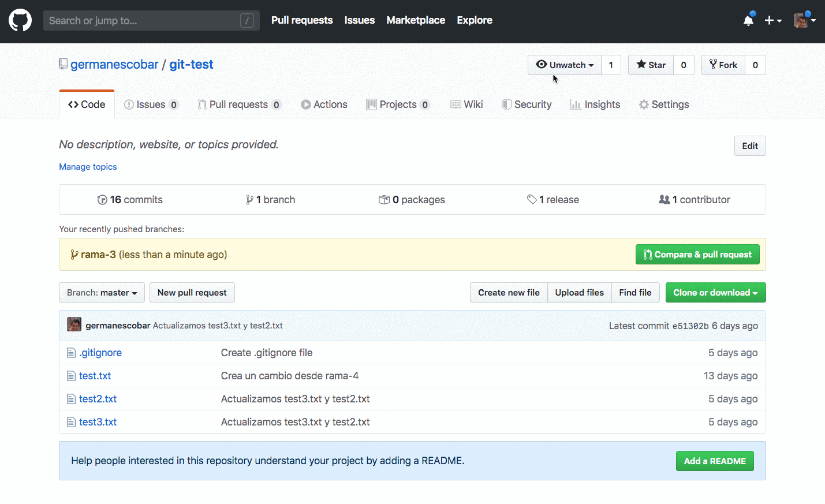Select the Code tab

[87, 104]
